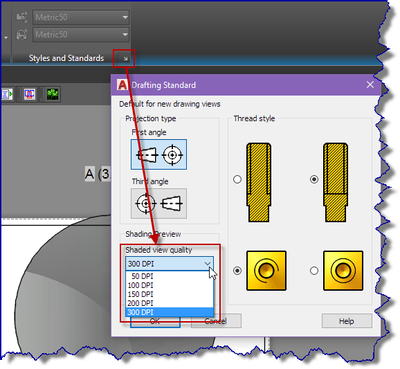400x369 pixels.
Task: Open the lower Metric50 style dropdown
Action: 81,34
